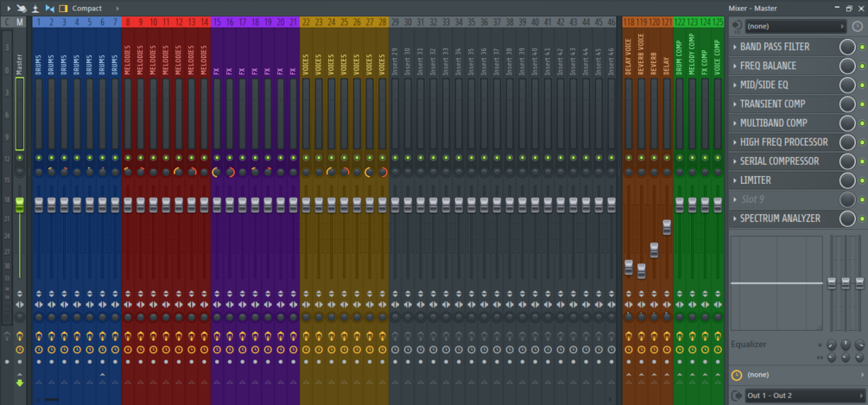Expand the FREQ BALANCE slot menu
The image size is (868, 405).
click(x=735, y=66)
